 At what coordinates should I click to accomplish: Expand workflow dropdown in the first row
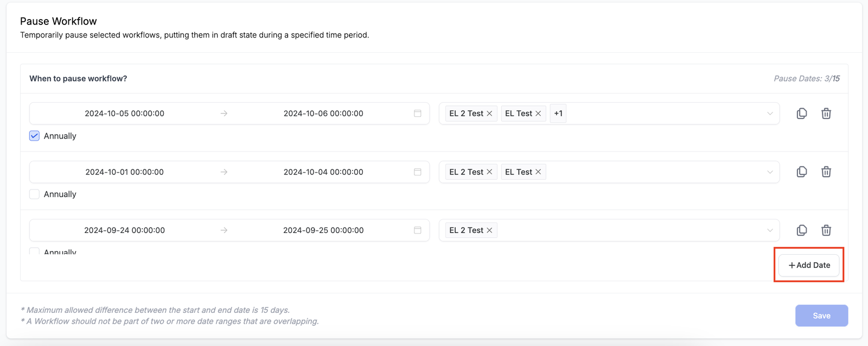(x=770, y=114)
